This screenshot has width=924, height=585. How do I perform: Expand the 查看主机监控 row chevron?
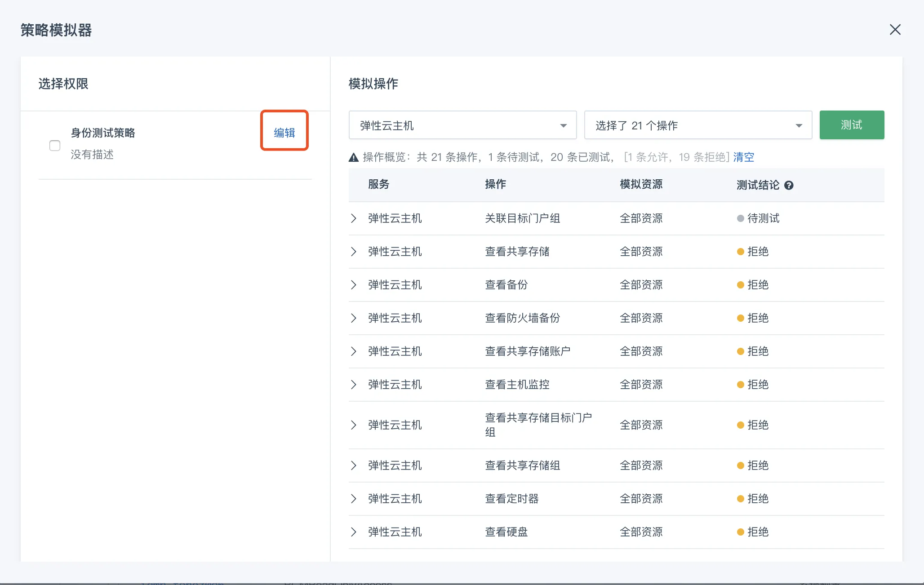pyautogui.click(x=354, y=385)
